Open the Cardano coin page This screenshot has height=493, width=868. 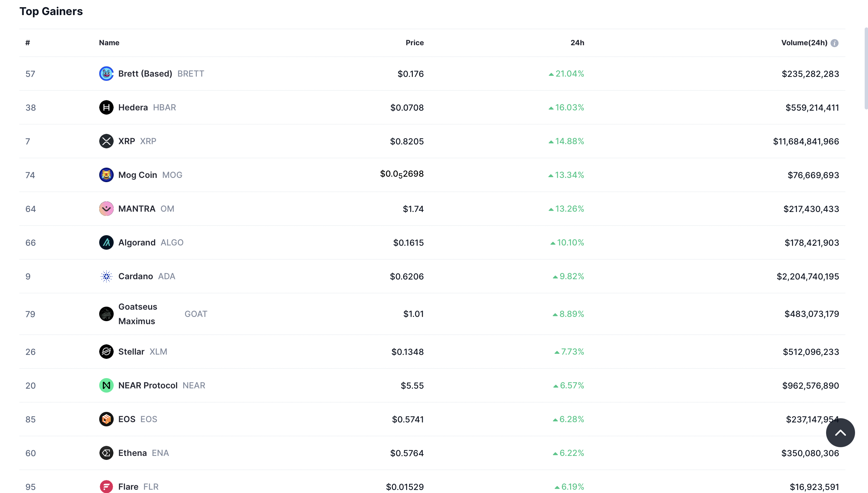pos(135,276)
